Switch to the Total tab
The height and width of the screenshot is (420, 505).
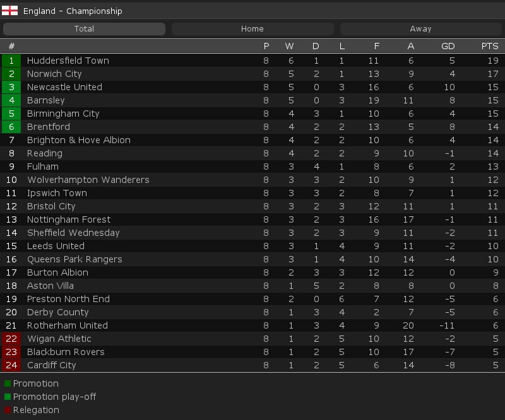click(x=84, y=28)
